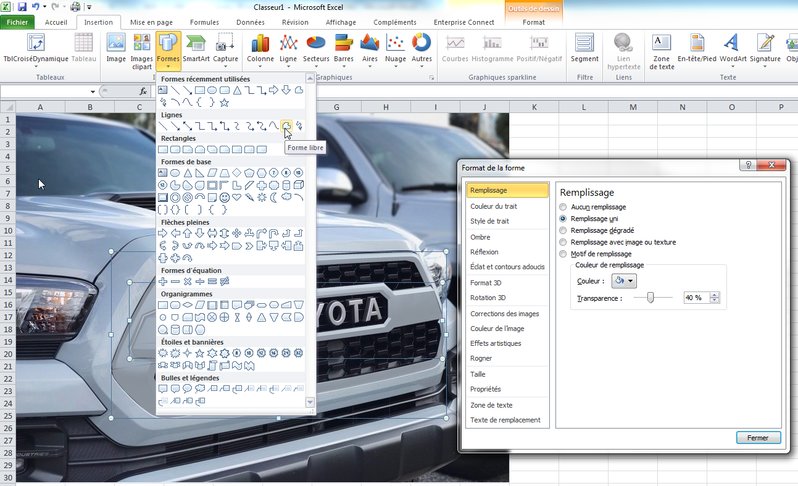The width and height of the screenshot is (798, 486).
Task: Expand Graphiques group dialog launcher
Action: click(x=432, y=78)
